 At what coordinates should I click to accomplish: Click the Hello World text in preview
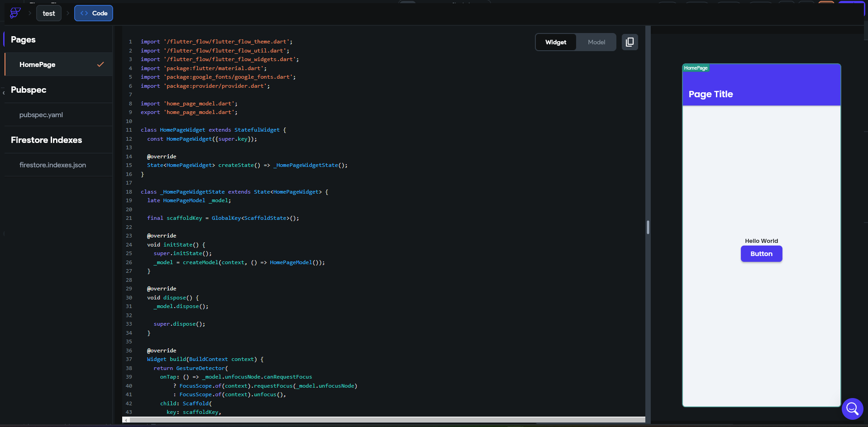click(x=761, y=241)
